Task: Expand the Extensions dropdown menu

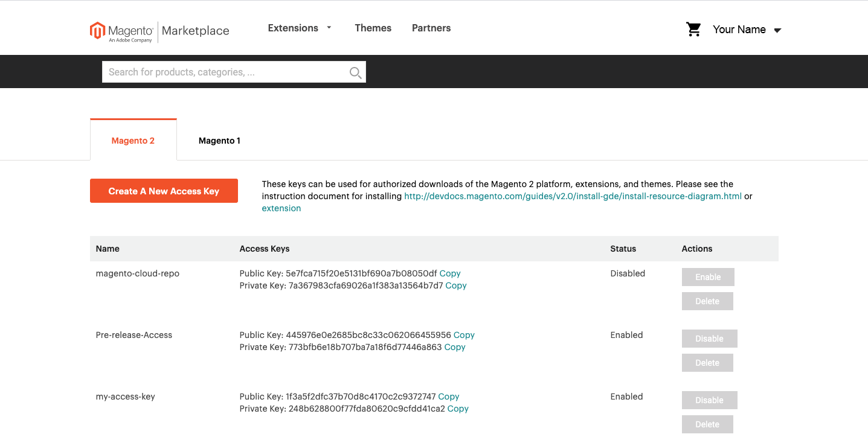Action: point(300,28)
